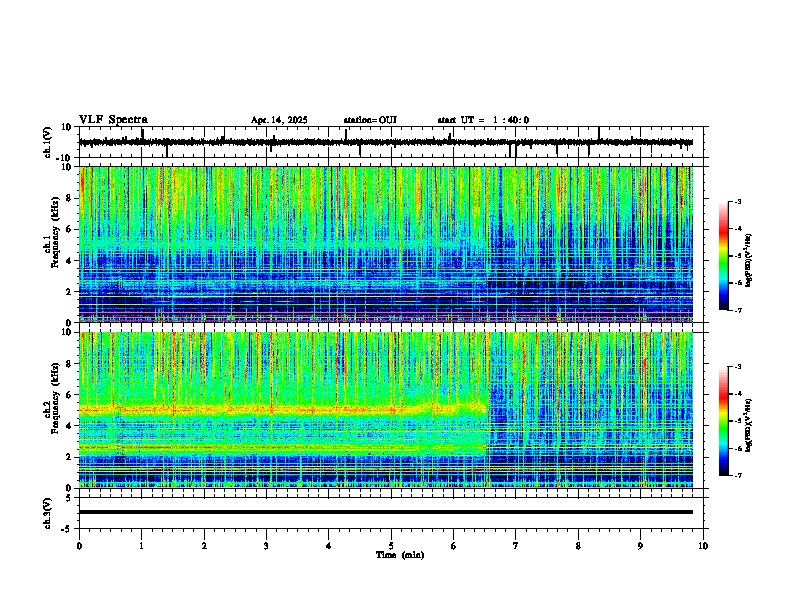This screenshot has height=612, width=792.
Task: Select the date text "Apr. 14, 2025"
Action: click(x=279, y=120)
